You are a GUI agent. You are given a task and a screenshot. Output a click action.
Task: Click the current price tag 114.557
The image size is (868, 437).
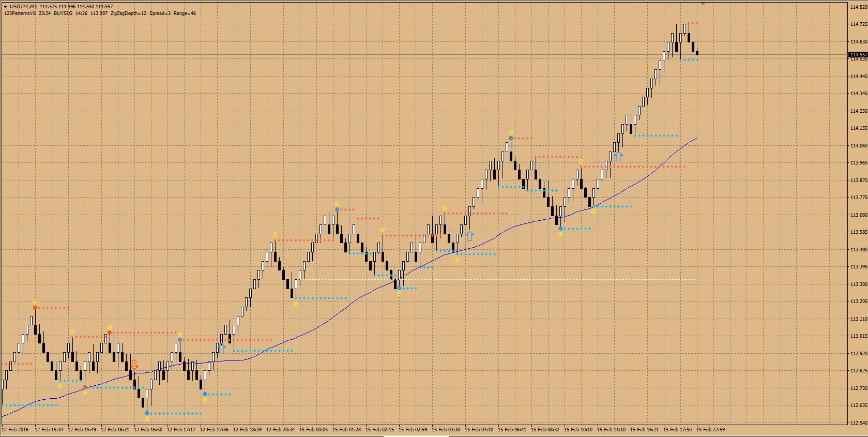coord(858,54)
